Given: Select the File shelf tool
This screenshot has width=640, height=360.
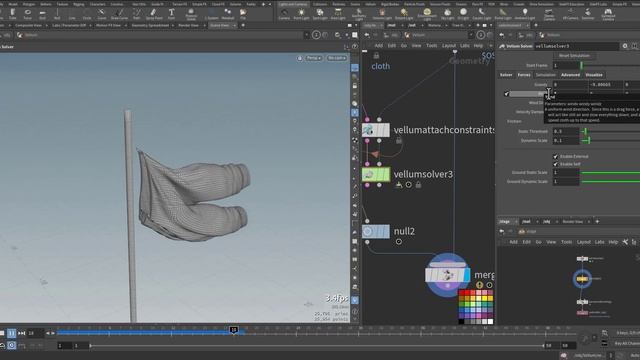Looking at the screenshot, I should [243, 14].
